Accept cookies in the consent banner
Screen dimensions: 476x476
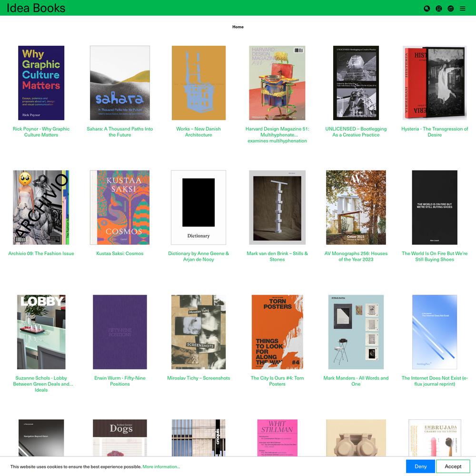click(x=453, y=466)
